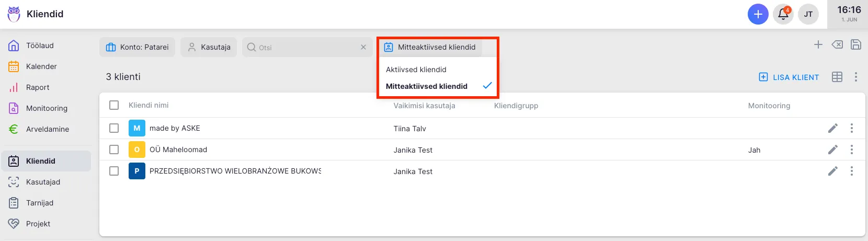Screen dimensions: 868x241
Task: Go to Kalender in the sidebar
Action: pyautogui.click(x=41, y=66)
